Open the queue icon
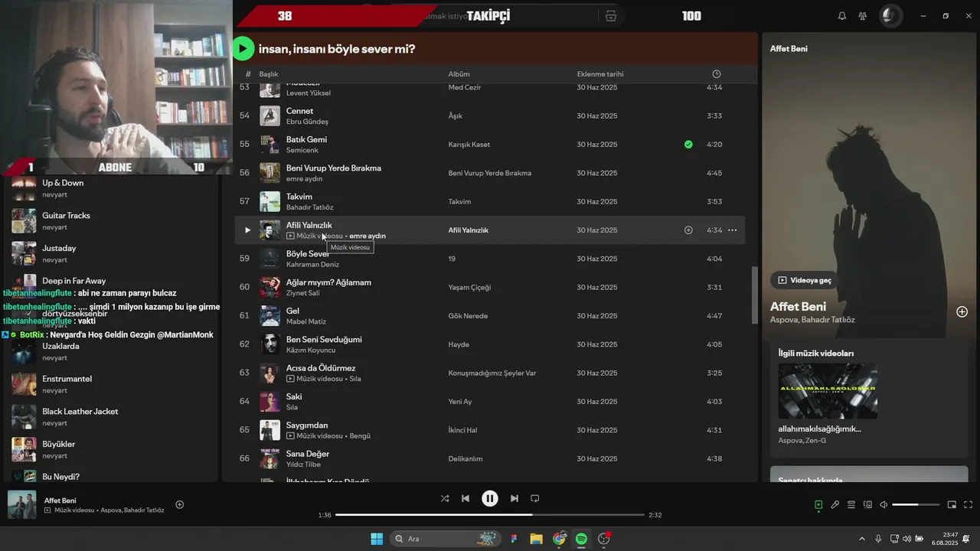The width and height of the screenshot is (980, 551). pyautogui.click(x=851, y=505)
